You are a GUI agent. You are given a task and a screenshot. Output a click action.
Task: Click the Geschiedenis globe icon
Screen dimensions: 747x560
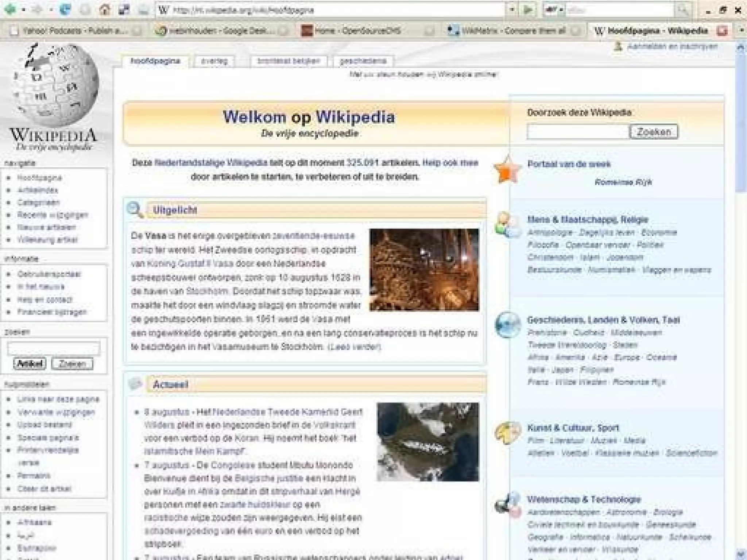coord(507,324)
